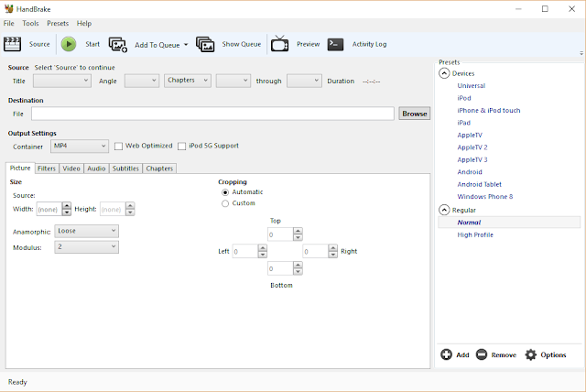This screenshot has width=586, height=392.
Task: Click the Show Queue label
Action: coord(242,44)
